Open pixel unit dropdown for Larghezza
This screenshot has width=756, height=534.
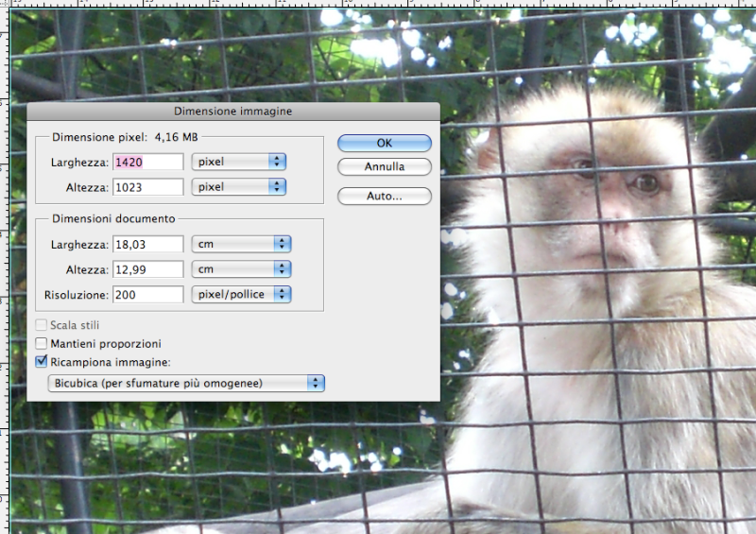tap(239, 162)
